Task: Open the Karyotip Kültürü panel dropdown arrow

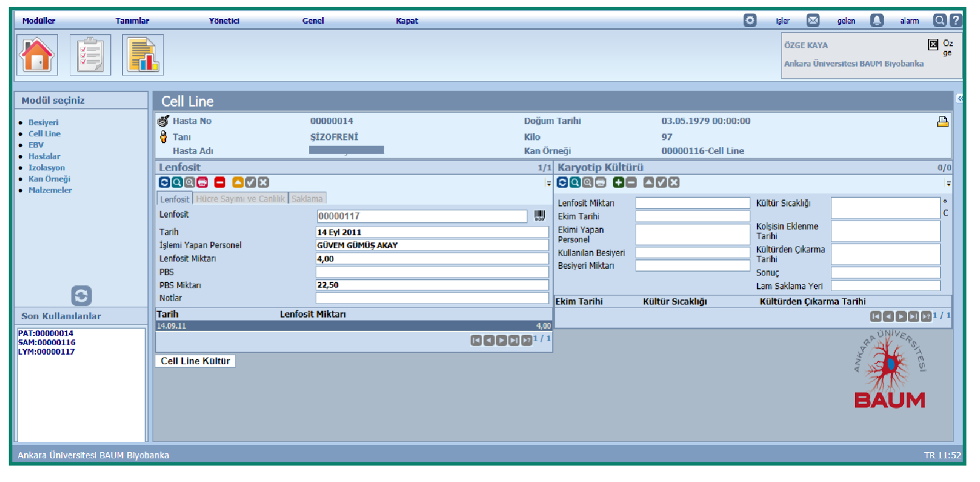Action: coord(948,184)
